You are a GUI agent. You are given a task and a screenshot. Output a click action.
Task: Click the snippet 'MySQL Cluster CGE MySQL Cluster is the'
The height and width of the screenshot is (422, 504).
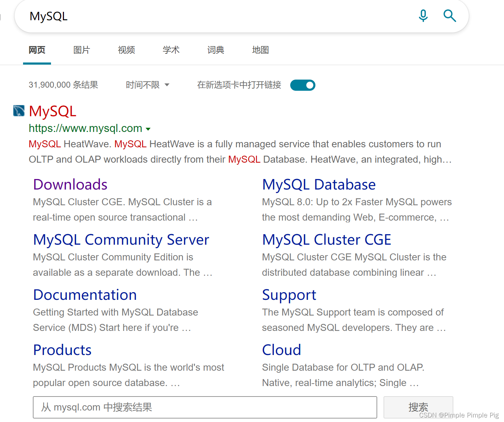pyautogui.click(x=354, y=257)
